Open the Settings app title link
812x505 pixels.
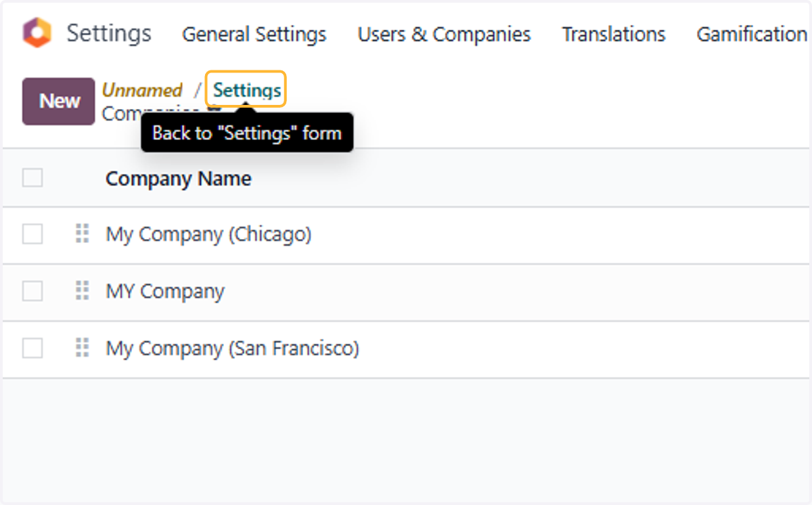[x=109, y=33]
